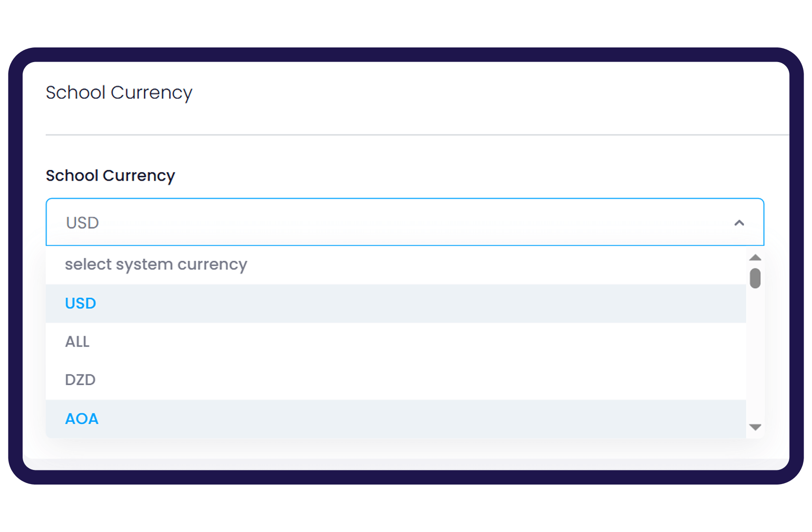812x532 pixels.
Task: Click the School Currency combo box showing USD
Action: click(399, 222)
